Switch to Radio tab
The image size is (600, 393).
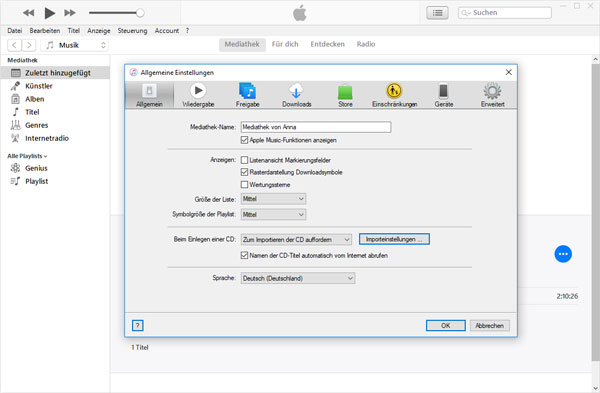[x=366, y=44]
